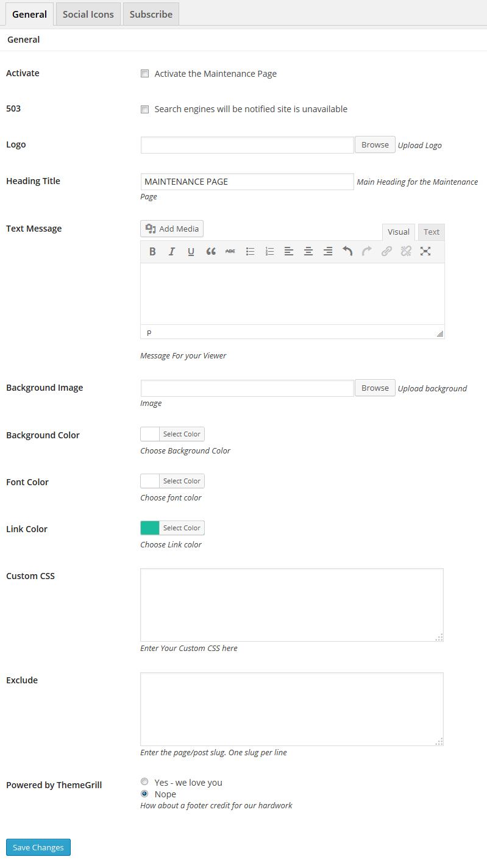
Task: Focus the Custom CSS text area
Action: point(292,605)
